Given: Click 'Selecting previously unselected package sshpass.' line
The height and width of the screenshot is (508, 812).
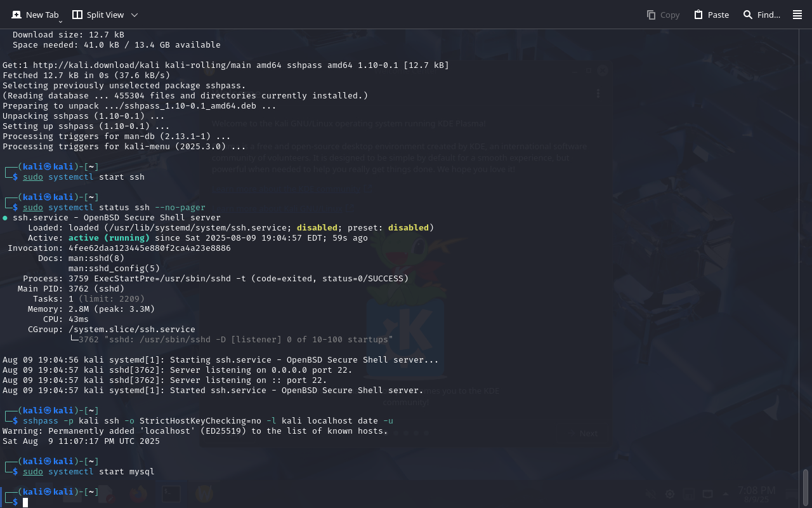Looking at the screenshot, I should [x=124, y=86].
